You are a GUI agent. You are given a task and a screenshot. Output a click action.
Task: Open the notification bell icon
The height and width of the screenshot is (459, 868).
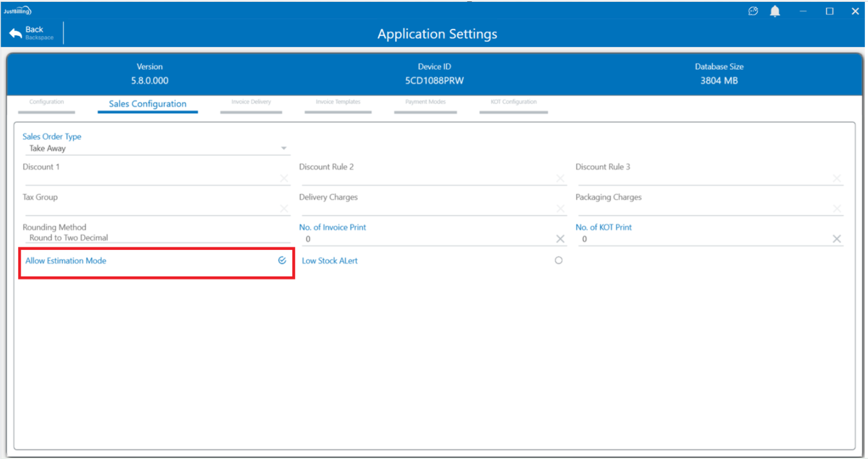point(775,11)
